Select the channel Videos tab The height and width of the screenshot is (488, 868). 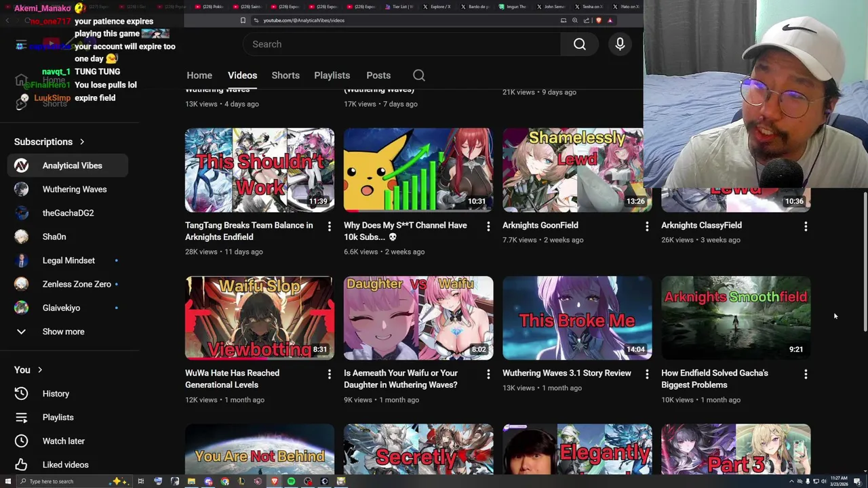(x=242, y=75)
